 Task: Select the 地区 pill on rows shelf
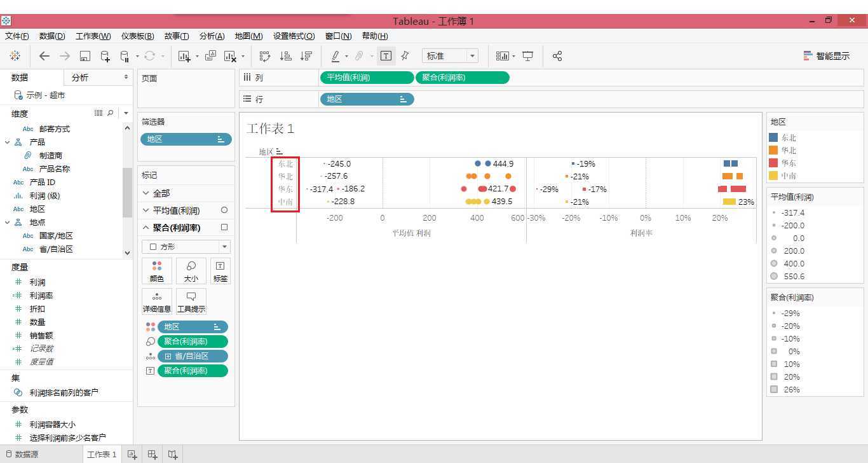click(x=367, y=99)
